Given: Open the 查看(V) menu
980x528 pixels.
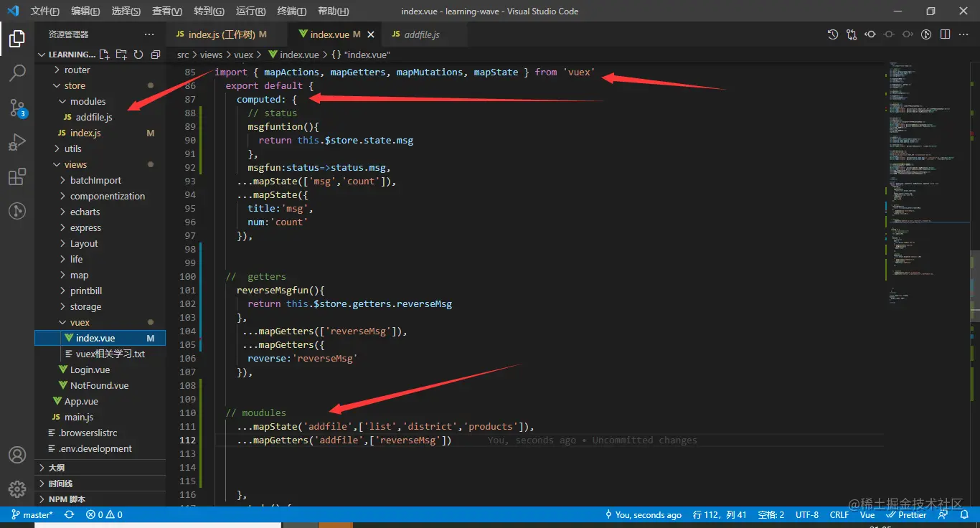Looking at the screenshot, I should [167, 11].
